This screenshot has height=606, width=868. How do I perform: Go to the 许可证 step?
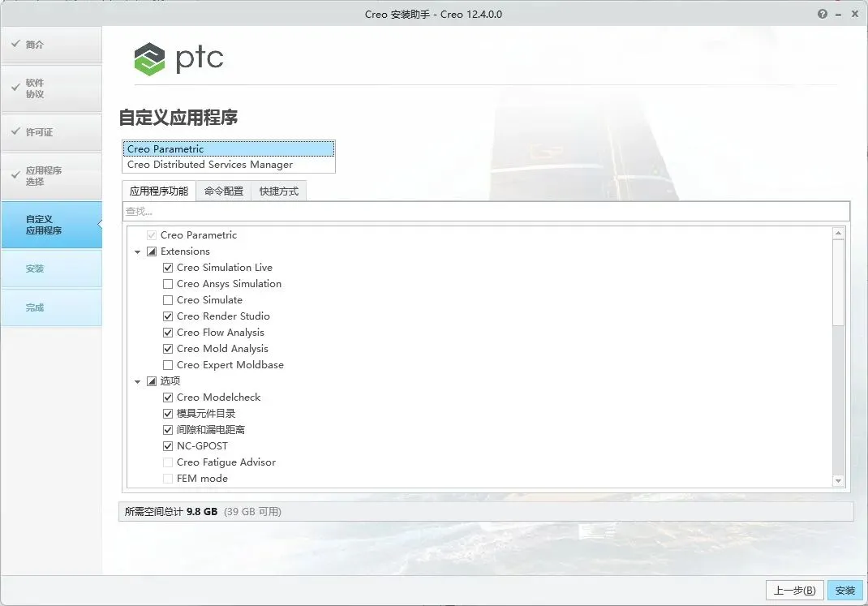pos(51,132)
